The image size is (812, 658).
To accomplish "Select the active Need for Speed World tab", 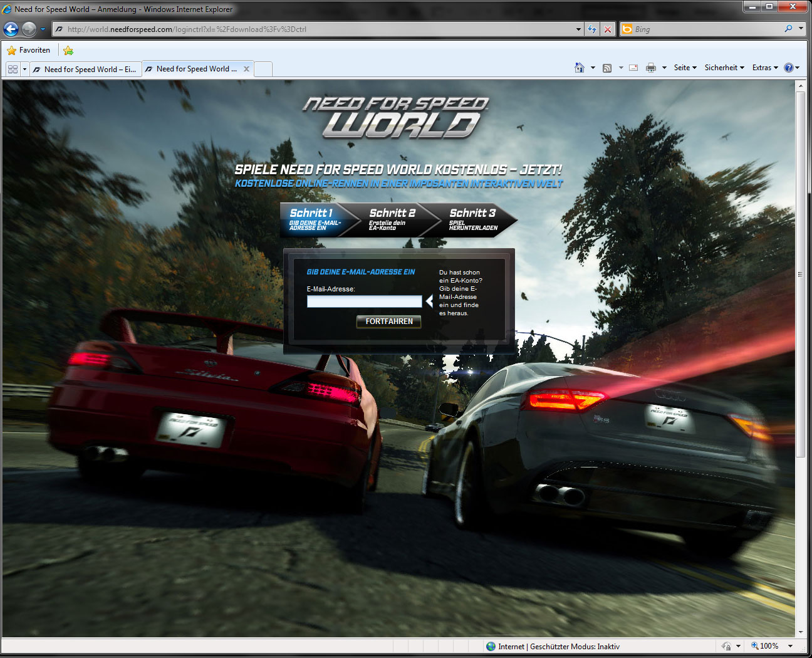I will (191, 69).
